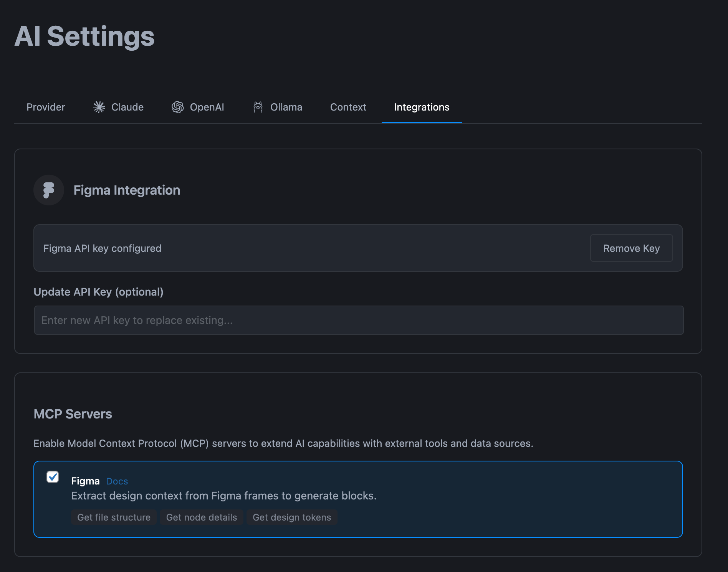The width and height of the screenshot is (728, 572).
Task: Click the Figma server name label
Action: (85, 481)
